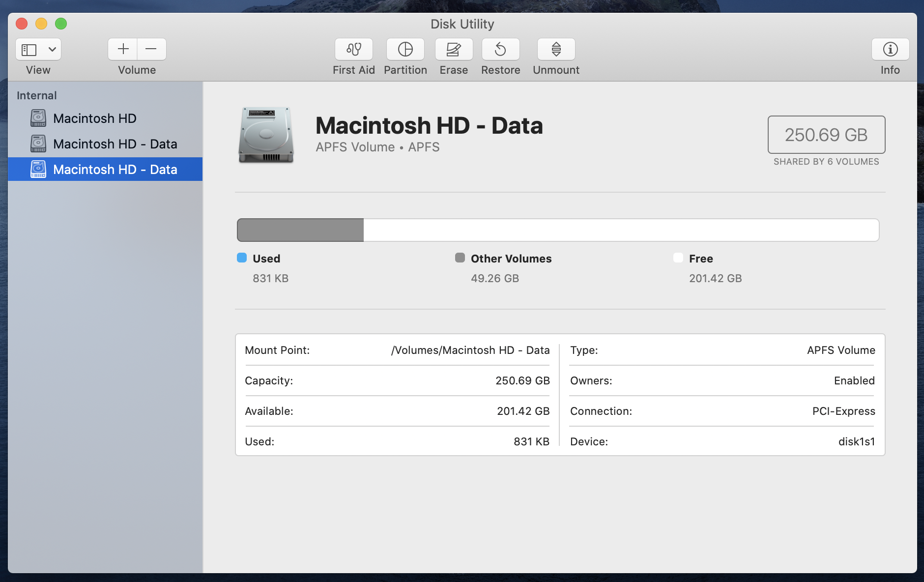
Task: Click the large hard drive image beside the title
Action: pyautogui.click(x=266, y=135)
